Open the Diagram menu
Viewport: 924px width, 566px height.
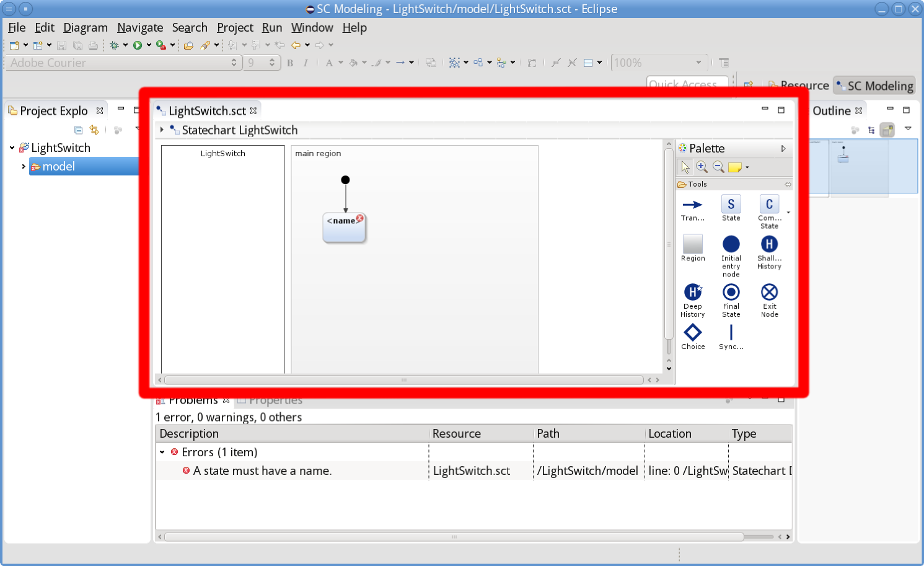point(86,27)
